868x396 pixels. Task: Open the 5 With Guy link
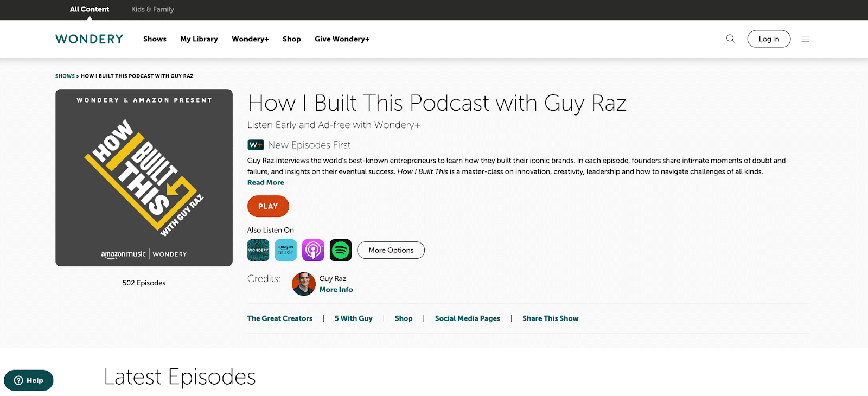pyautogui.click(x=354, y=318)
